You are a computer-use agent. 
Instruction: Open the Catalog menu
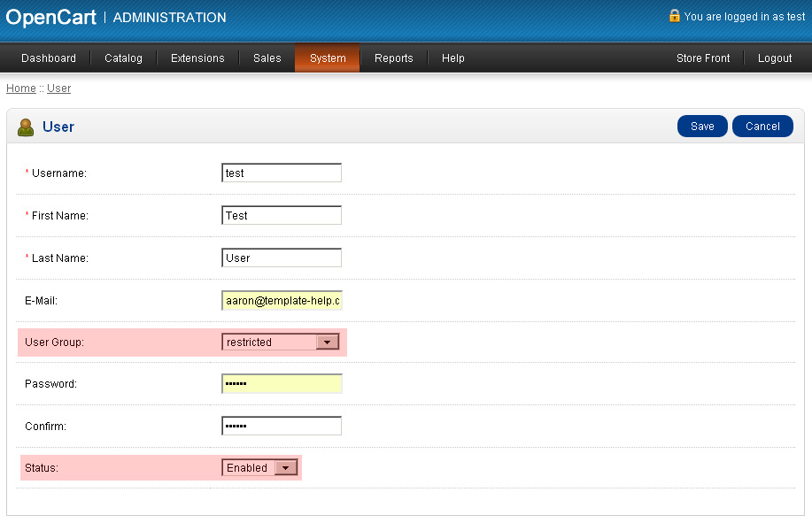123,58
